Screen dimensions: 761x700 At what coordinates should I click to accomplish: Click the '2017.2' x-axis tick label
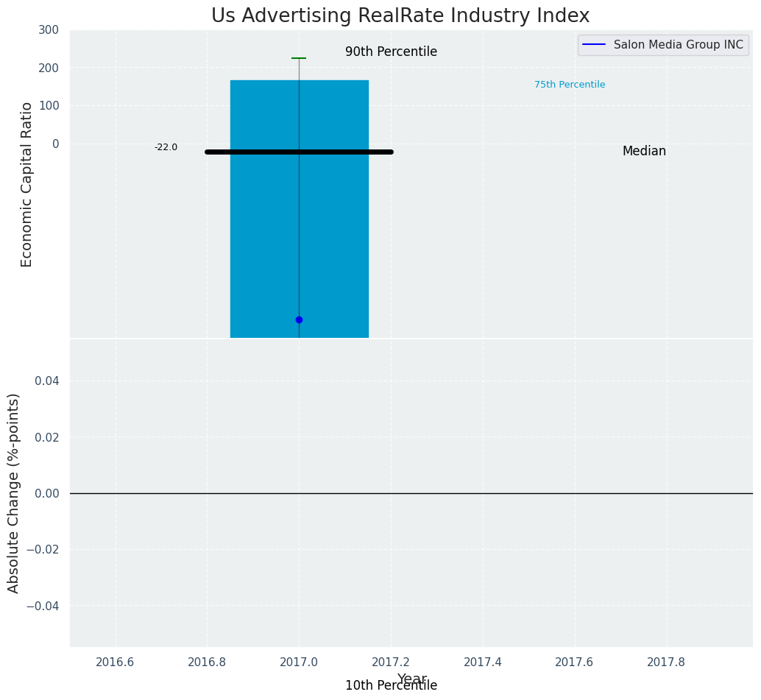click(x=392, y=662)
